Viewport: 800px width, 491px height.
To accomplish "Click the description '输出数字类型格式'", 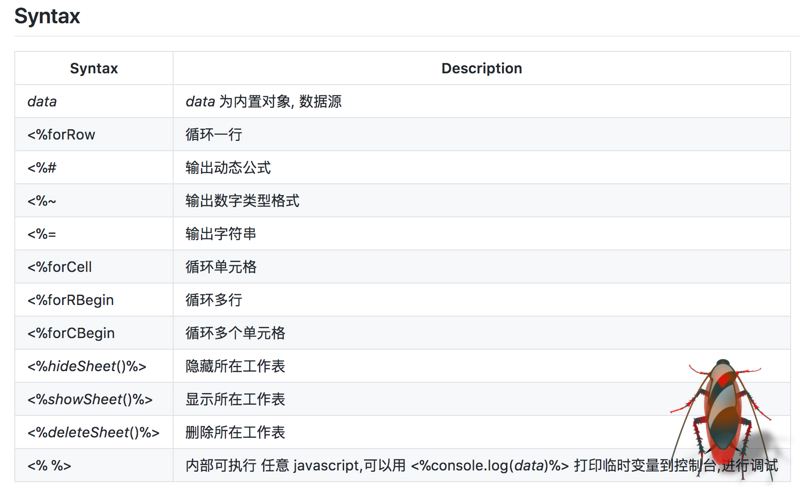I will tap(242, 200).
